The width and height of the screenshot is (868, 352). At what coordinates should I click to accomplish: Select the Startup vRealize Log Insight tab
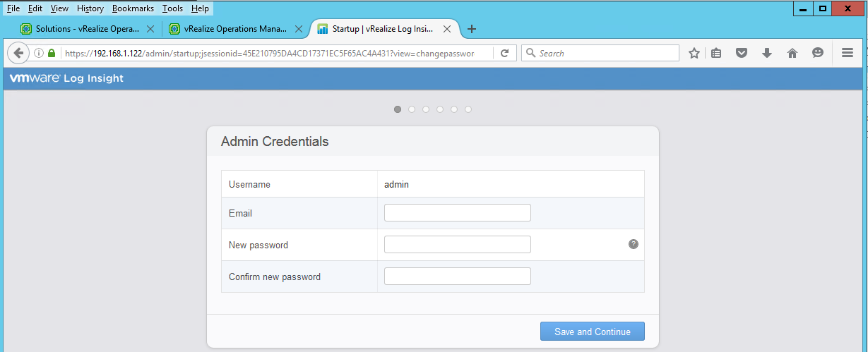pos(384,30)
